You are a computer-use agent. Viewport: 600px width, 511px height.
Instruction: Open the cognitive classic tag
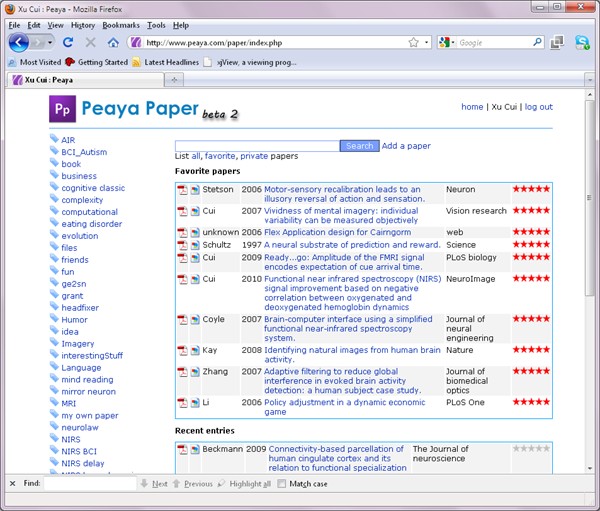tap(93, 188)
